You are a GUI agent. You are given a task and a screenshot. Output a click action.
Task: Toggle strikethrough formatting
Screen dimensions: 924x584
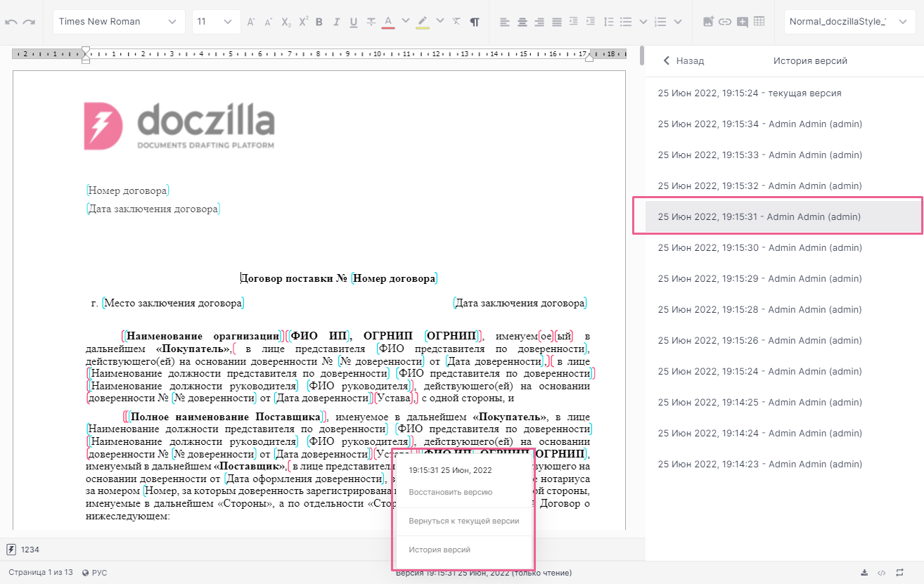coord(371,22)
